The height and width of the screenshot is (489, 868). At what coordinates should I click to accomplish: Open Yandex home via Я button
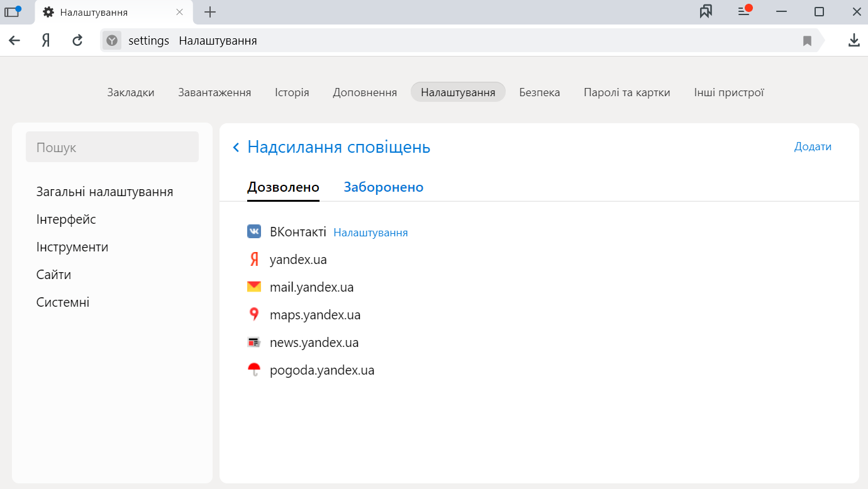point(46,40)
